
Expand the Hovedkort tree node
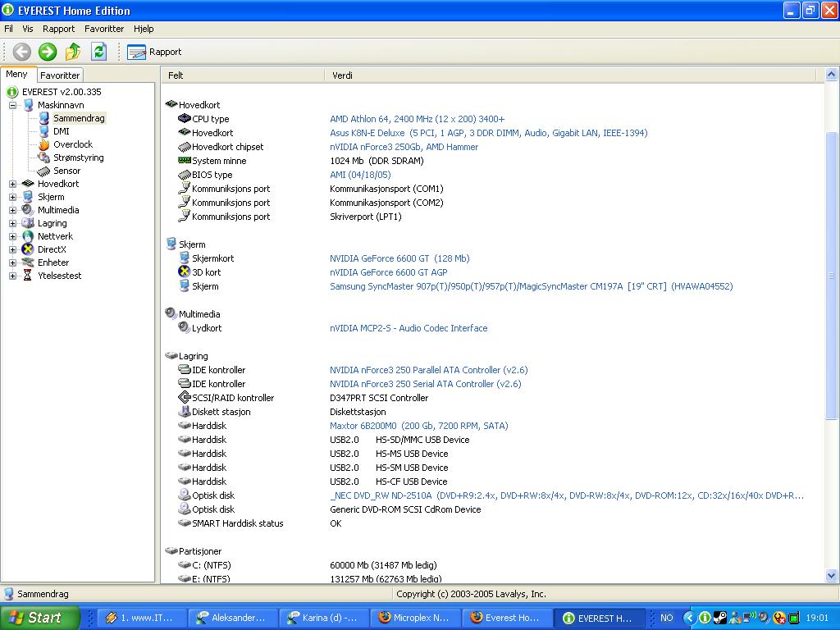(12, 185)
